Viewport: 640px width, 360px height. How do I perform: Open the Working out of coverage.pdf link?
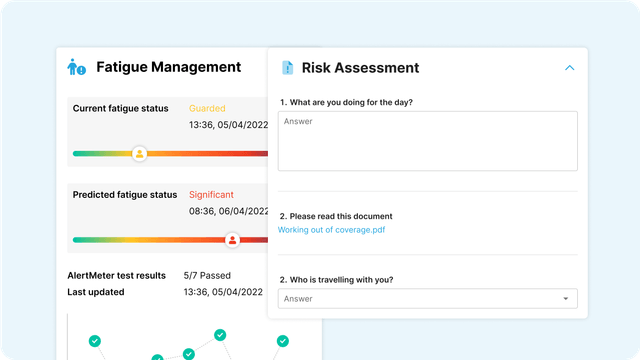[x=331, y=230]
